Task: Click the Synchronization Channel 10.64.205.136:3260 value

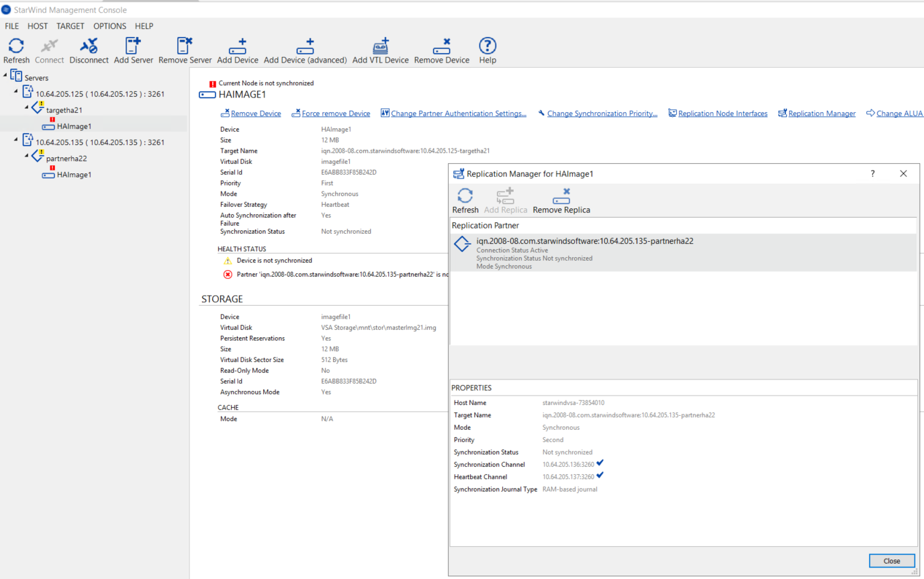Action: (x=568, y=465)
